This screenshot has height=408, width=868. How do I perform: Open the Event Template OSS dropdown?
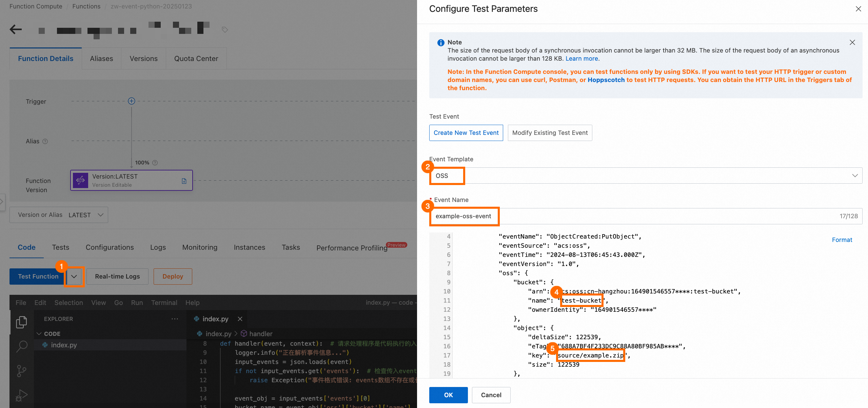pos(646,176)
